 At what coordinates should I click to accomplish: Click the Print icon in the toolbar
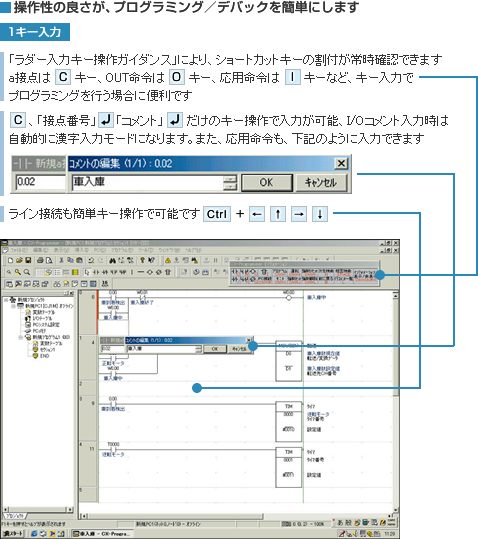[x=40, y=261]
